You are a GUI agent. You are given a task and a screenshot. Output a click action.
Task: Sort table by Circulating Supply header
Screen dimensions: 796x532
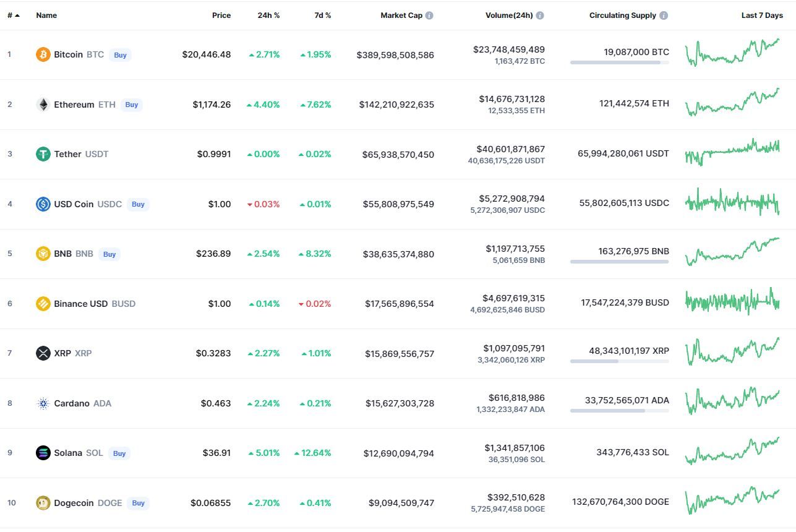coord(623,15)
